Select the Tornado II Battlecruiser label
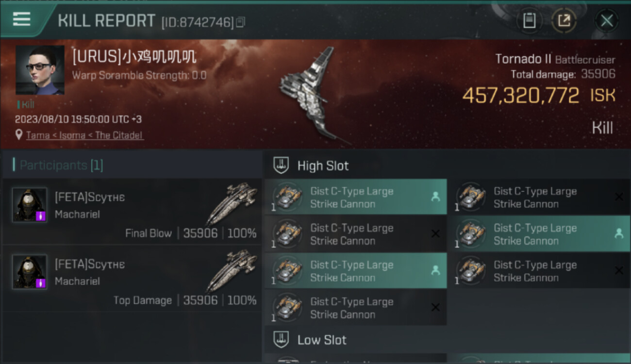631x364 pixels. 555,59
